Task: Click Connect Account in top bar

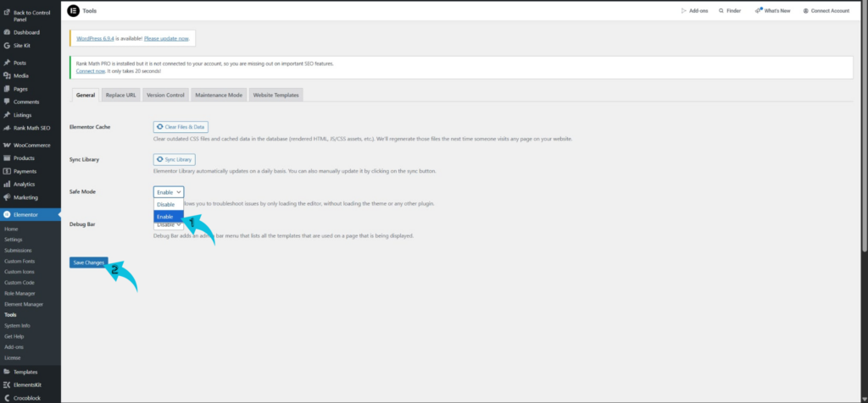Action: (x=826, y=10)
